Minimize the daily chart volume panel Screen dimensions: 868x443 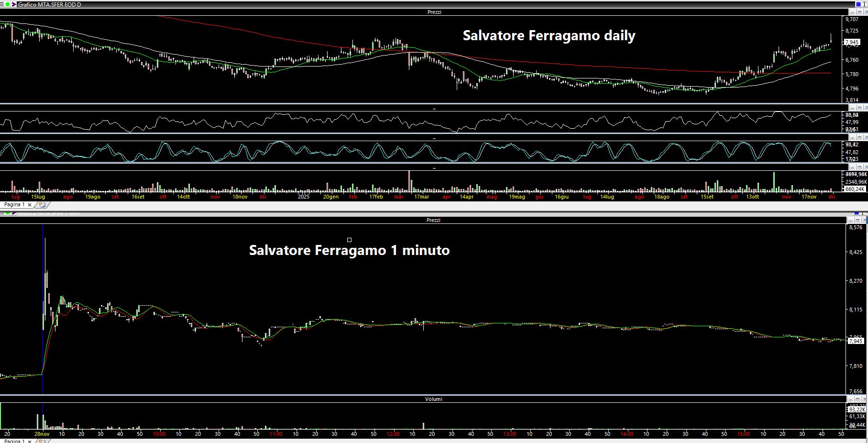click(853, 167)
